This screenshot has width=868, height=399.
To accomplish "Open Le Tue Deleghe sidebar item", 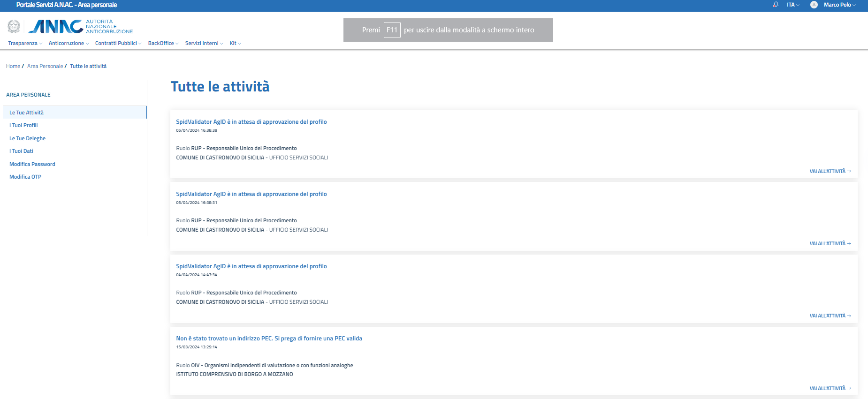I will 27,138.
